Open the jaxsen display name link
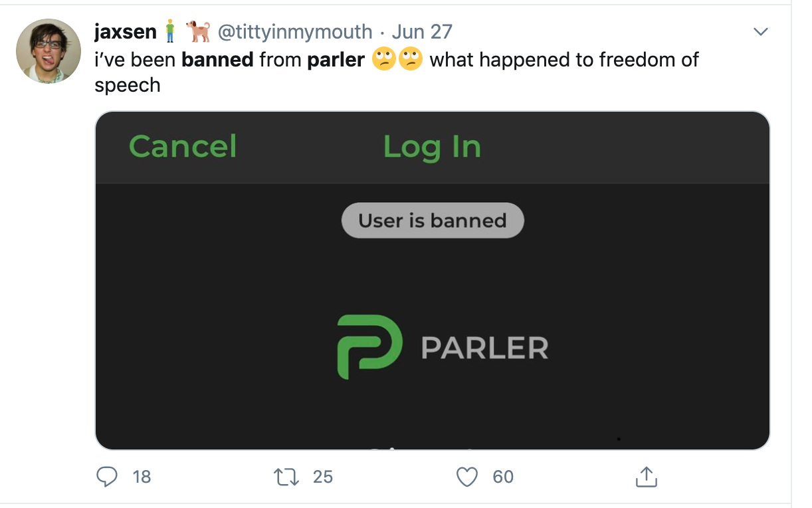Screen dimensions: 812x508 126,31
